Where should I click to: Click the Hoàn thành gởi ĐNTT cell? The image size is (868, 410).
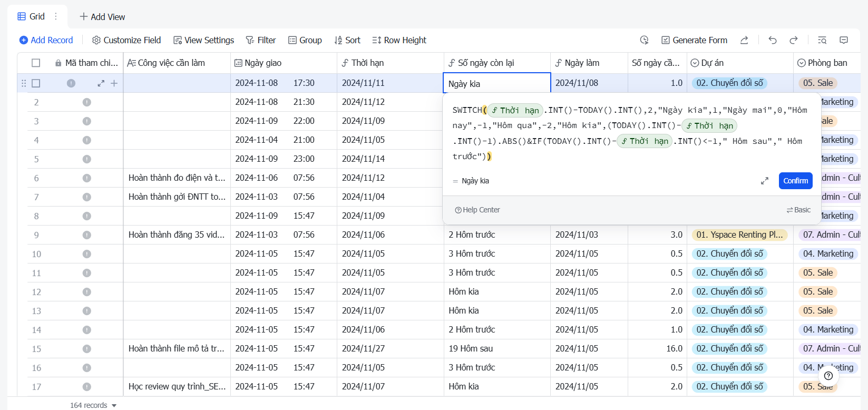coord(177,197)
